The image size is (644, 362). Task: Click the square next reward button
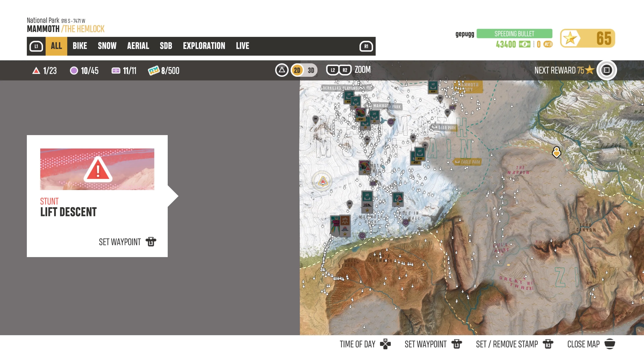[x=606, y=70]
